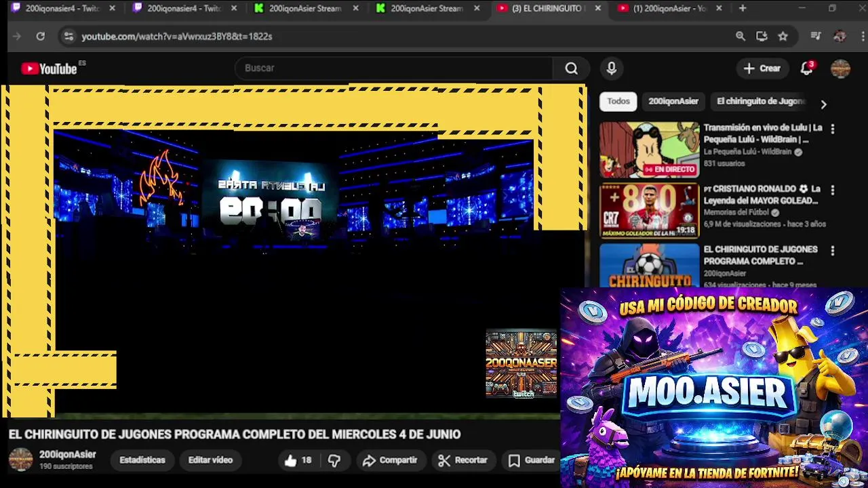This screenshot has width=868, height=488.
Task: Click the Editar vídeo button
Action: click(x=210, y=460)
